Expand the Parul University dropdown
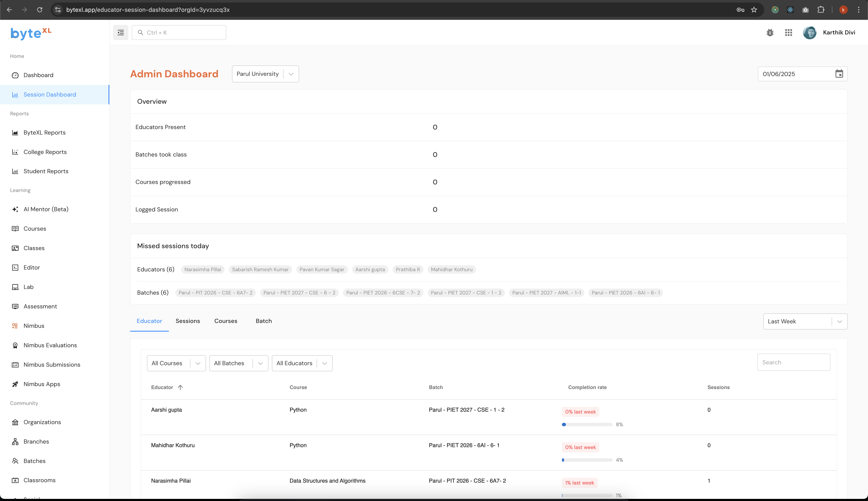The height and width of the screenshot is (501, 868). [x=291, y=74]
